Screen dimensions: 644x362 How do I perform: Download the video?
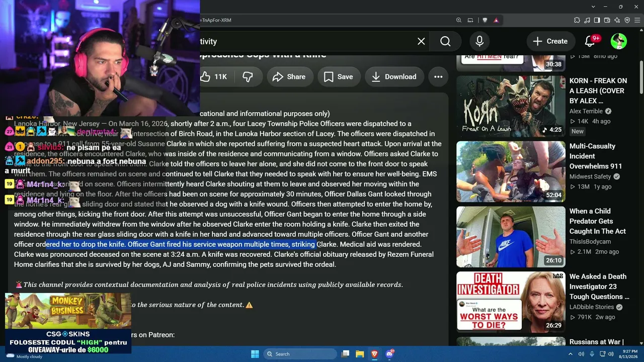coord(394,77)
